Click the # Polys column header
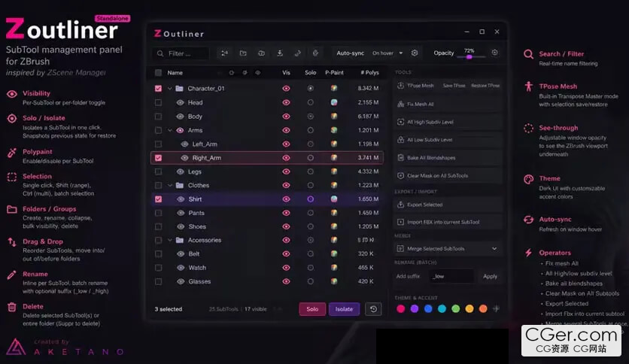 tap(369, 72)
